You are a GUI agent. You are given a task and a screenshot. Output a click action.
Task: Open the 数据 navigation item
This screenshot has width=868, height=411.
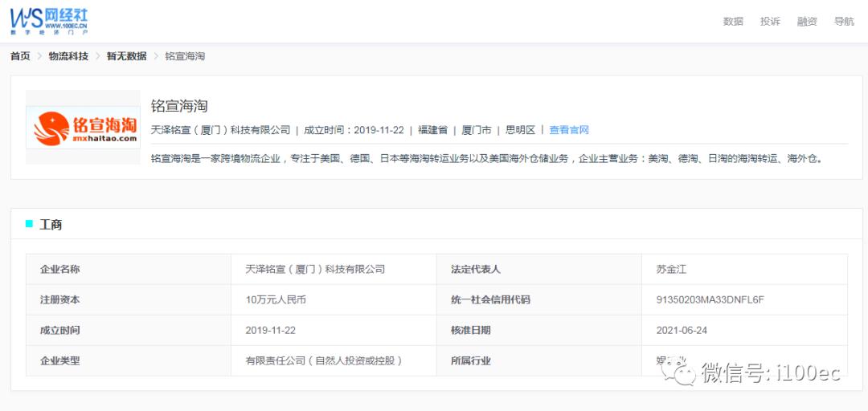click(733, 22)
